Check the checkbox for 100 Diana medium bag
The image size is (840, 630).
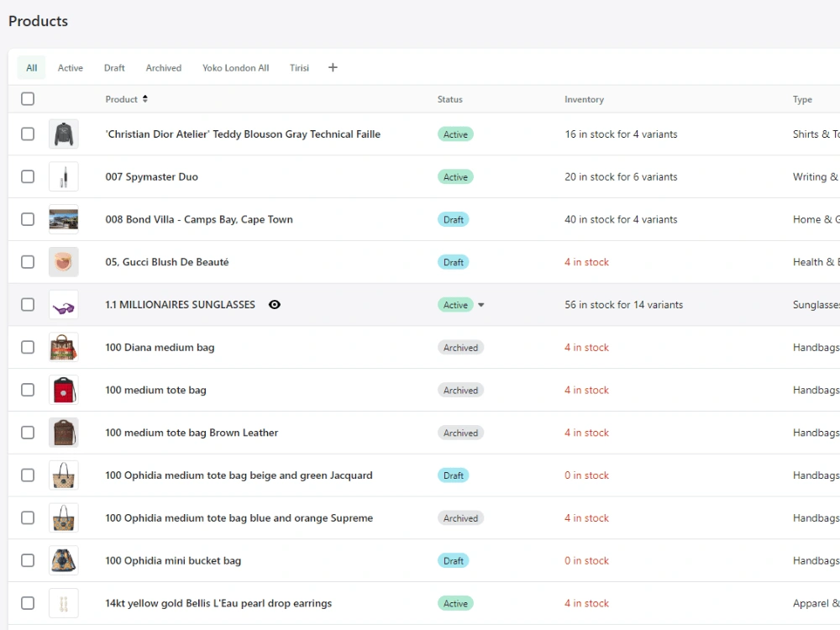click(28, 347)
